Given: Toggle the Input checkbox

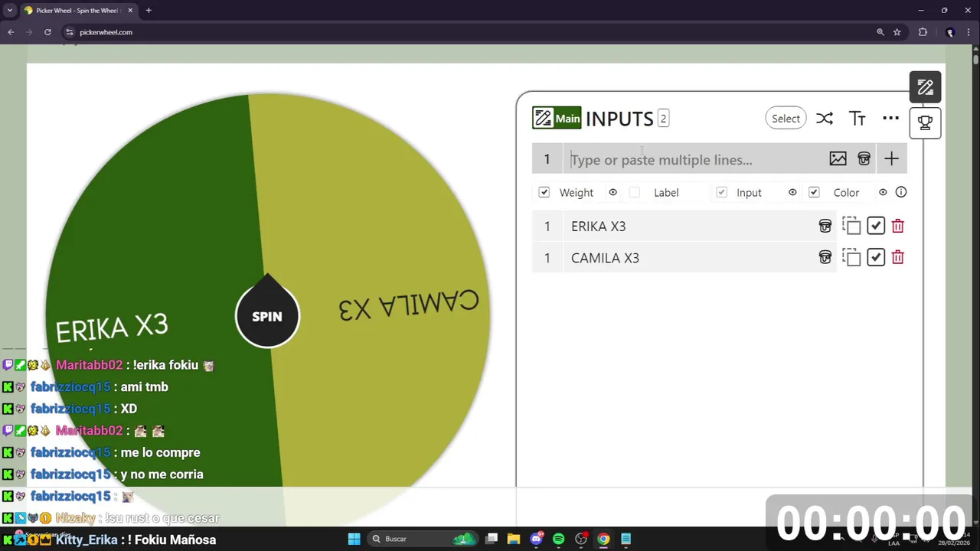Looking at the screenshot, I should 721,192.
